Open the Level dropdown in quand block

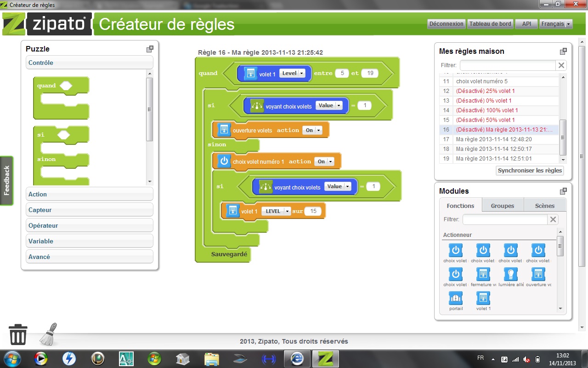coord(292,73)
